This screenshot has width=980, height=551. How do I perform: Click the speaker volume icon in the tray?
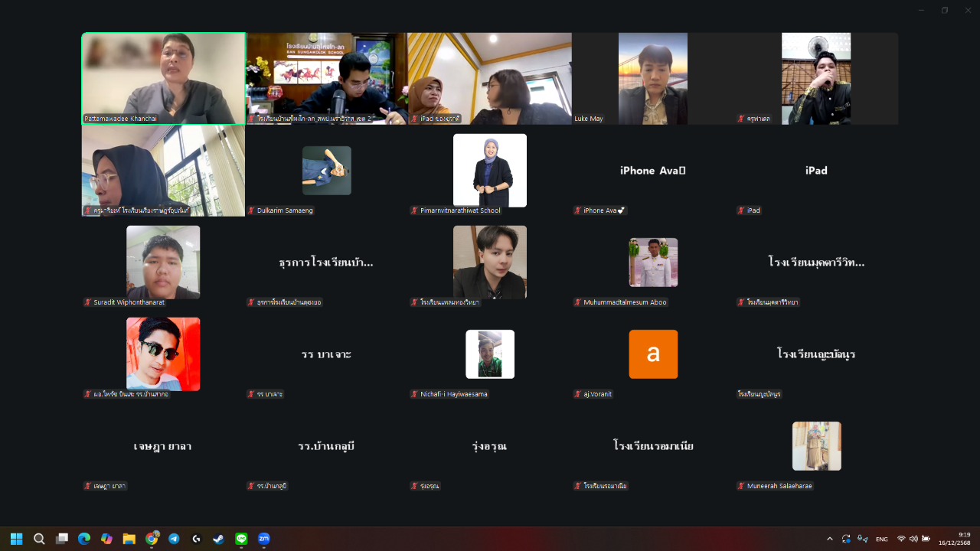tap(913, 539)
